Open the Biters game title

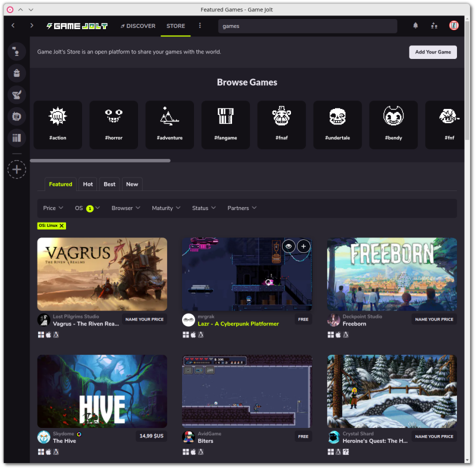point(205,441)
